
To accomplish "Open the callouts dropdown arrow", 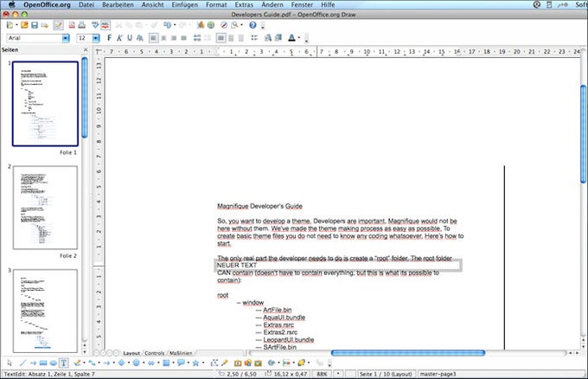I will [188, 363].
